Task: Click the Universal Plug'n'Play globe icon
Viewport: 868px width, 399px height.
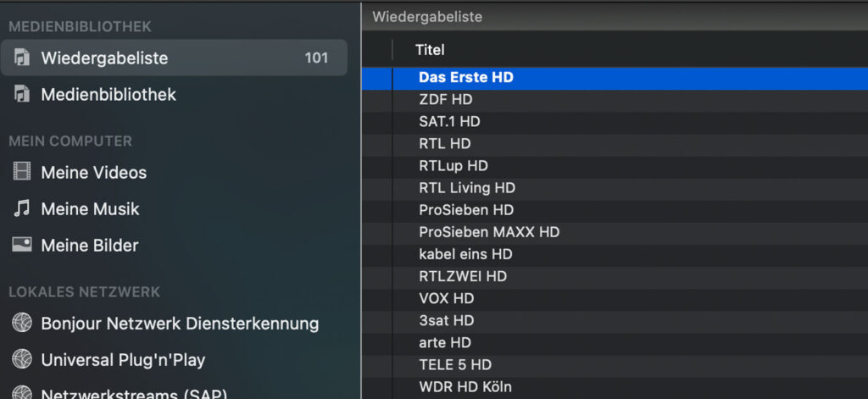Action: [22, 360]
